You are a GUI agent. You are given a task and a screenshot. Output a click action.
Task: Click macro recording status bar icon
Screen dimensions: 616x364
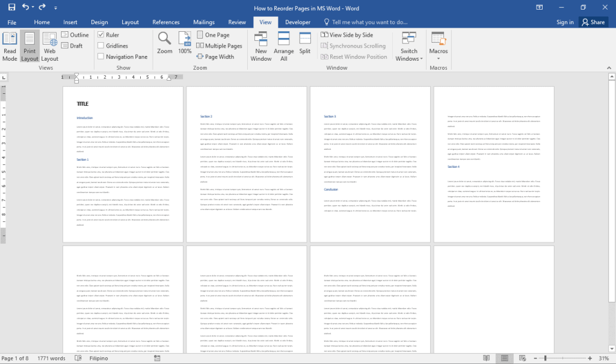point(157,358)
